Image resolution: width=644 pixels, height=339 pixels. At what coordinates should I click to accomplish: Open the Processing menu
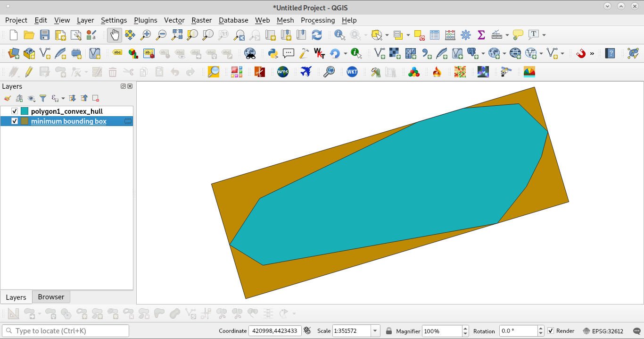click(x=318, y=20)
